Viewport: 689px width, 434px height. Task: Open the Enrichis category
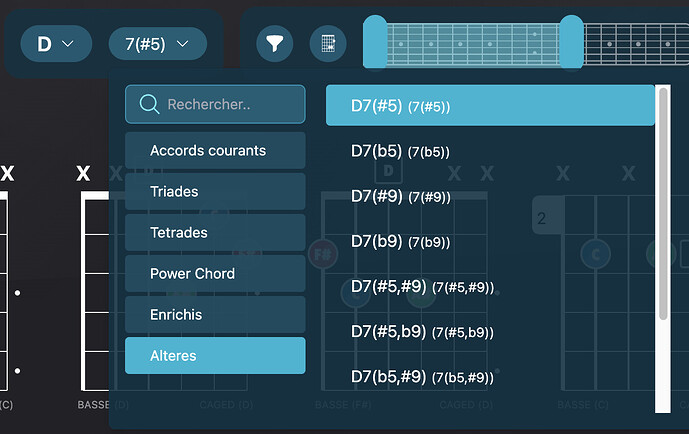(215, 315)
